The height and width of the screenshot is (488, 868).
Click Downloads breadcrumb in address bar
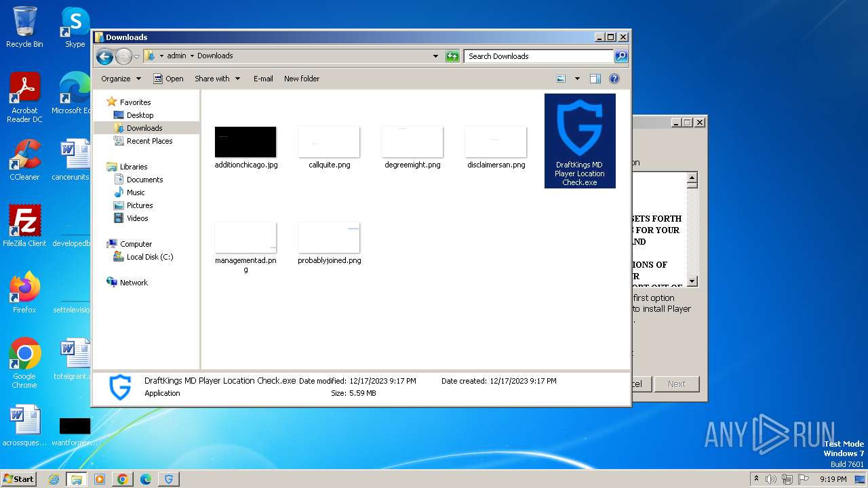tap(215, 56)
